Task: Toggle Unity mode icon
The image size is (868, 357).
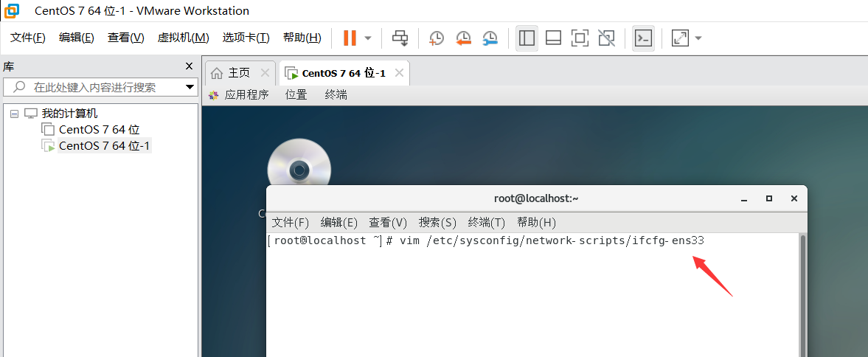Action: point(606,38)
